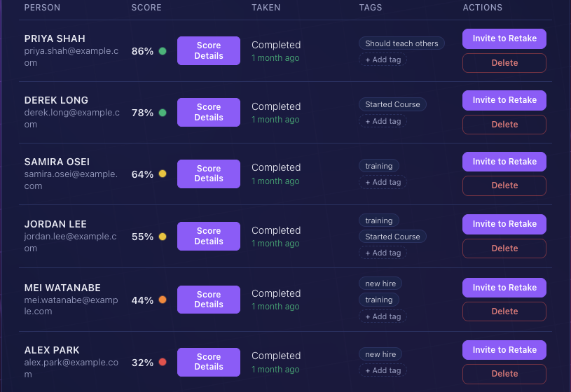
Task: Click the 86% score value
Action: click(x=142, y=51)
